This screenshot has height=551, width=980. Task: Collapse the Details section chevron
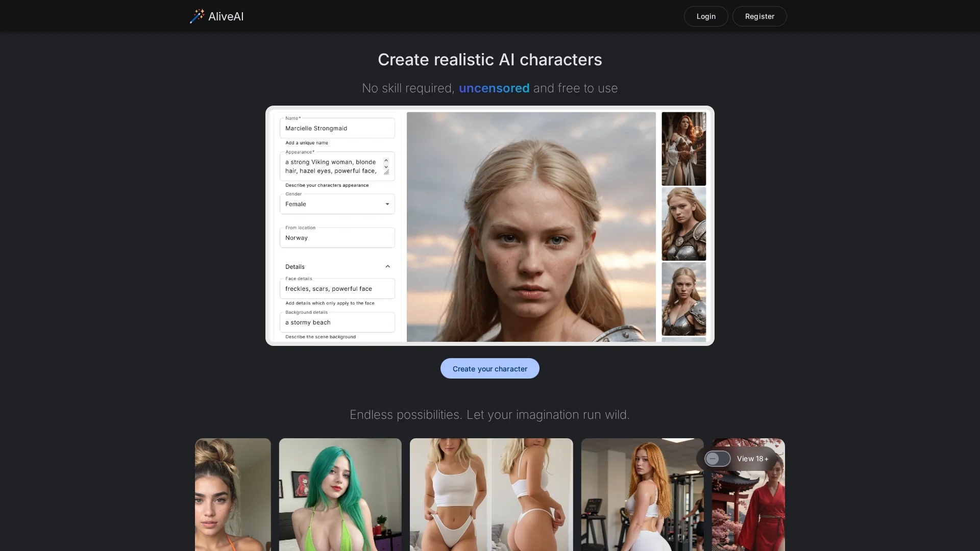[x=387, y=266]
